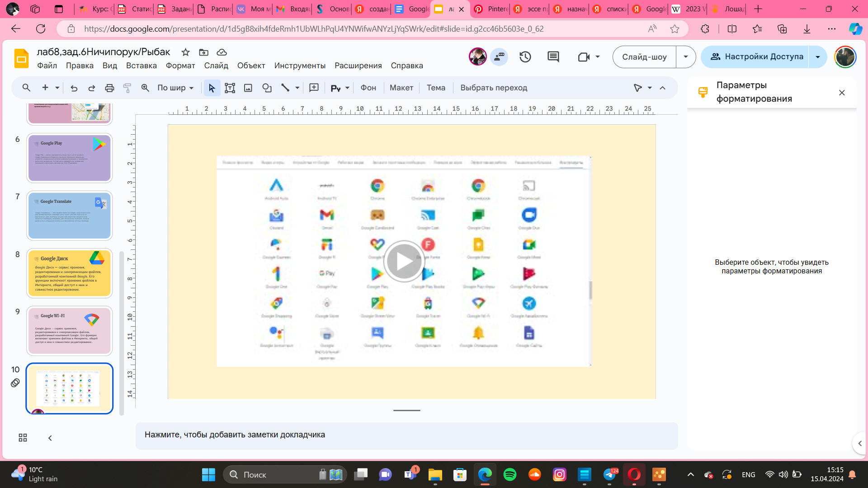Select the text box tool
The image size is (868, 488).
(x=230, y=88)
